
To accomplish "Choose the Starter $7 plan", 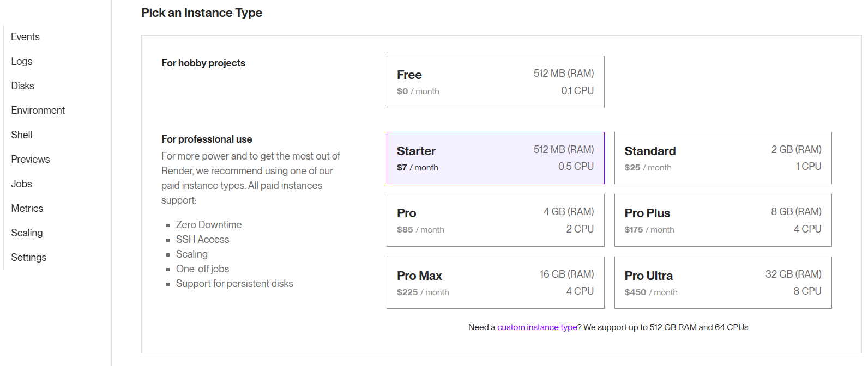I will tap(495, 158).
